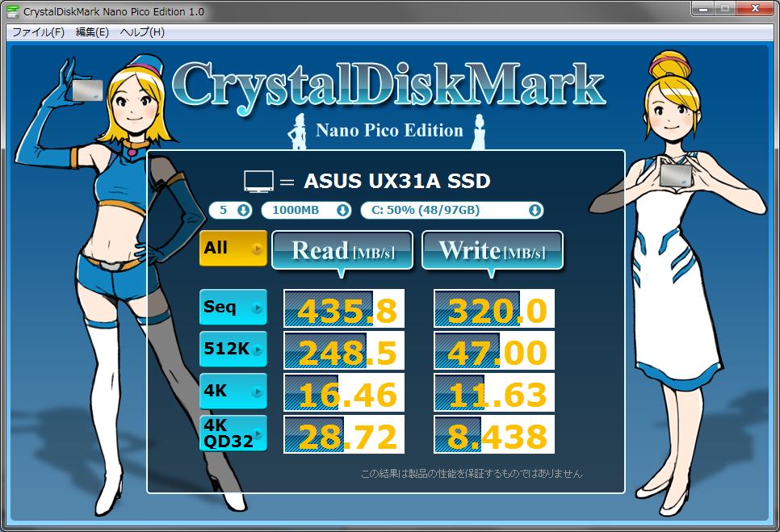
Task: Click the Seq write value 320.0
Action: point(494,308)
